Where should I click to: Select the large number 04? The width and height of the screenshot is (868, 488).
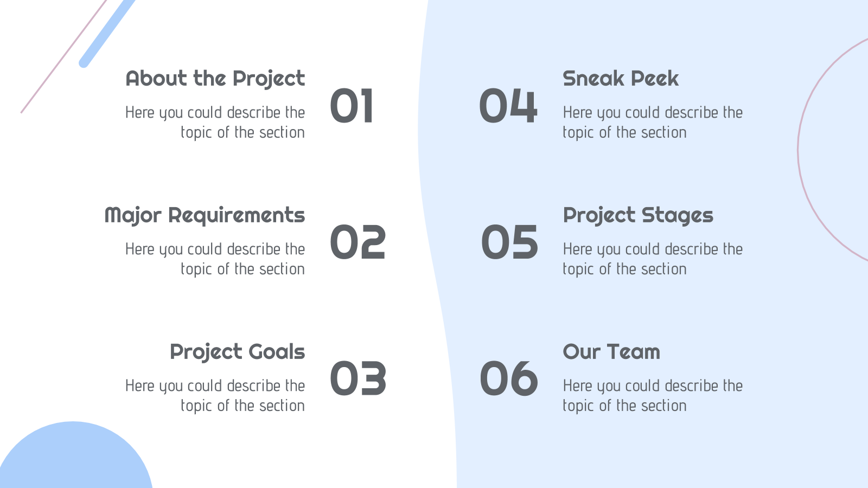[x=508, y=106]
